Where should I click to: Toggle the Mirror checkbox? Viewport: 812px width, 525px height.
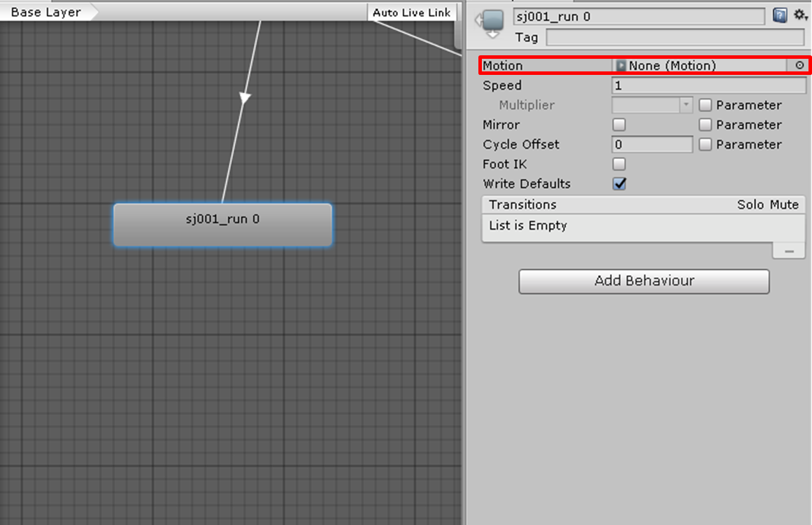click(x=619, y=125)
